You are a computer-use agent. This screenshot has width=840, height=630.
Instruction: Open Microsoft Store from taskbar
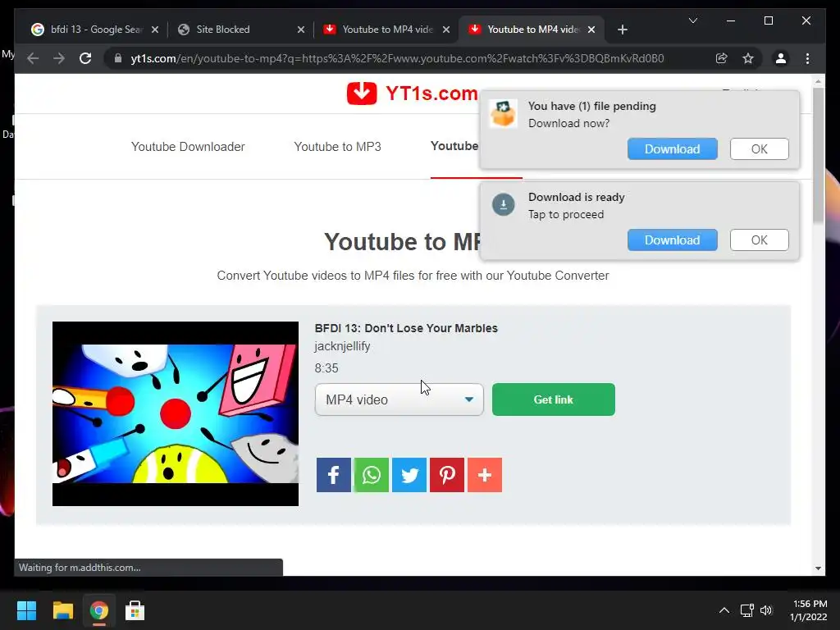tap(135, 610)
